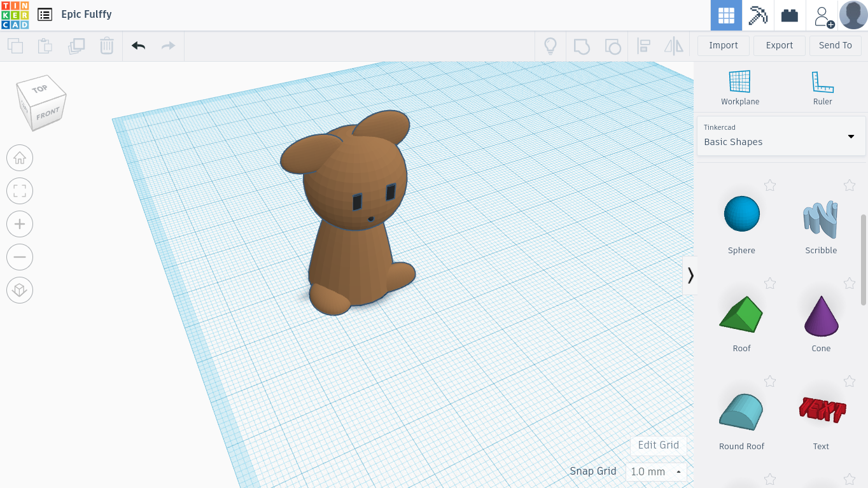Click the Delete trash icon

106,46
